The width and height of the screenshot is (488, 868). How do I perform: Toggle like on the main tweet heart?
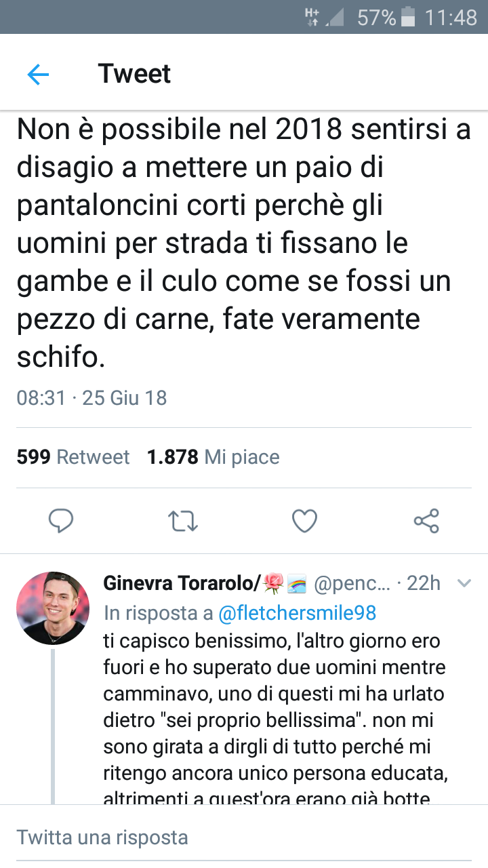point(304,521)
